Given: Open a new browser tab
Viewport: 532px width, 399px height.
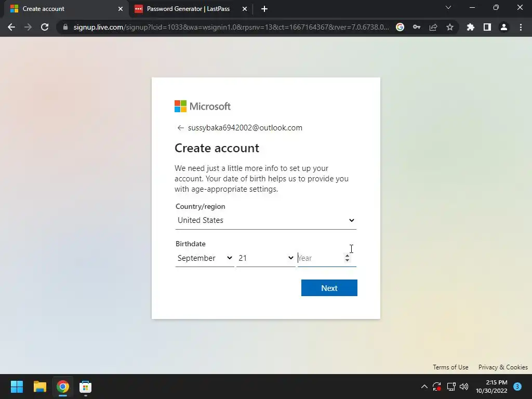Looking at the screenshot, I should [264, 9].
